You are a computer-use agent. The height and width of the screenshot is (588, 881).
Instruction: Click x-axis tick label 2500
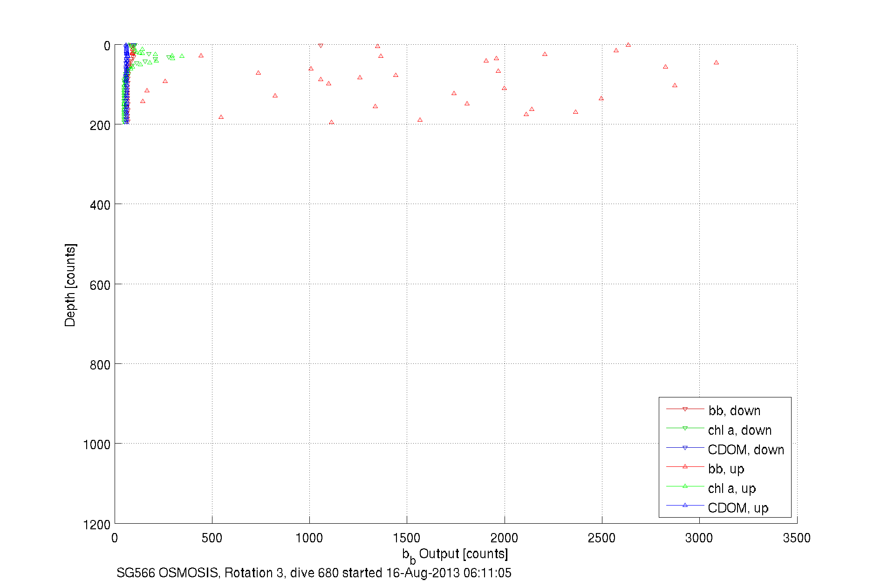(x=602, y=538)
